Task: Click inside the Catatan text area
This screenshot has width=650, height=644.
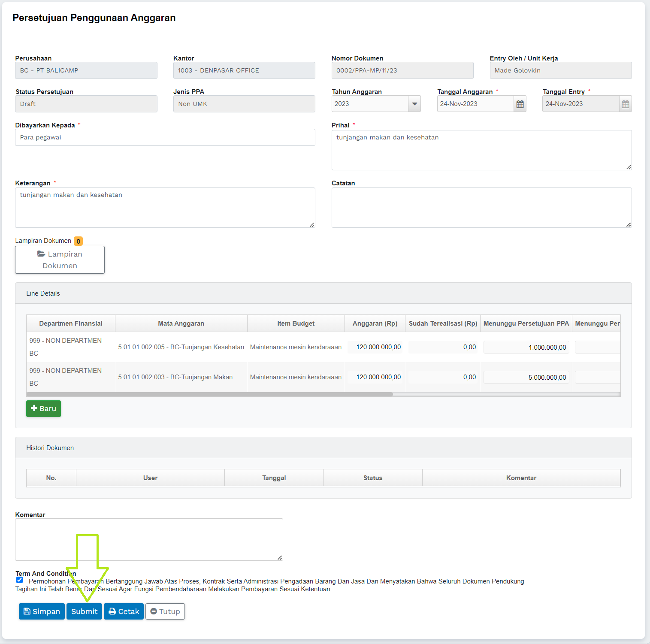Action: pos(481,208)
